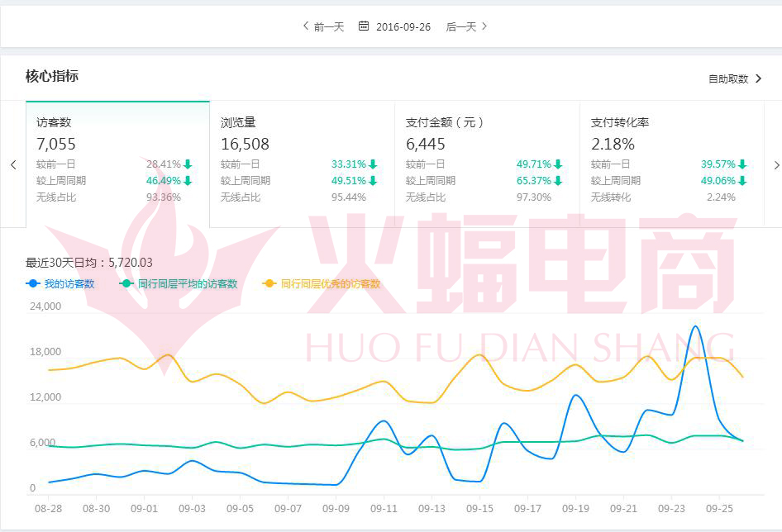Click the left arrow of the metric cards carousel
The image size is (782, 532).
point(13,165)
